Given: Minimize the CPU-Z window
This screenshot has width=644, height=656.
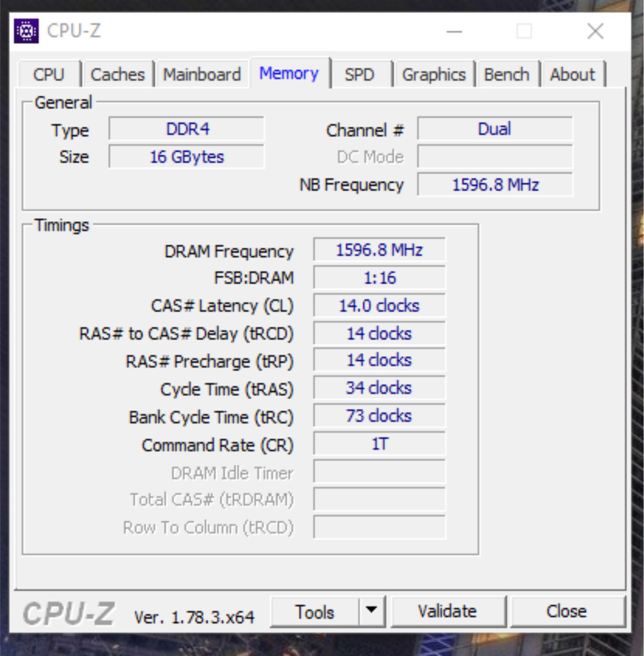Looking at the screenshot, I should 454,31.
